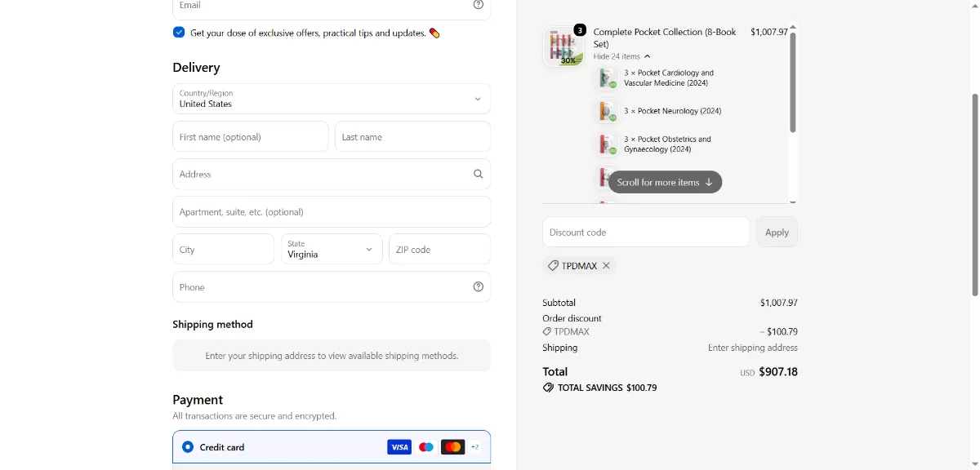Open the State dropdown showing Virginia
980x470 pixels.
(332, 249)
